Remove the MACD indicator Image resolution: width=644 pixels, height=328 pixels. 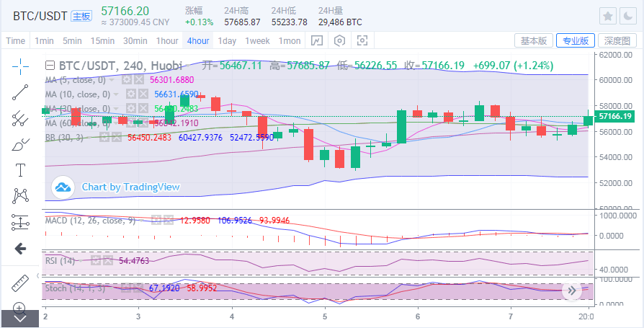168,221
